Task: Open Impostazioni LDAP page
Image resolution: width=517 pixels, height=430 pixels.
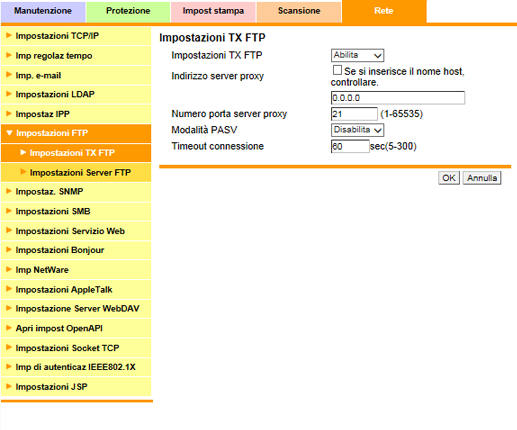Action: tap(76, 95)
